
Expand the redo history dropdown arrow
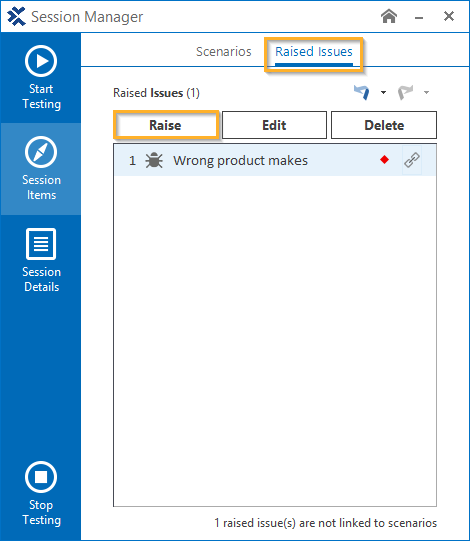tap(427, 92)
